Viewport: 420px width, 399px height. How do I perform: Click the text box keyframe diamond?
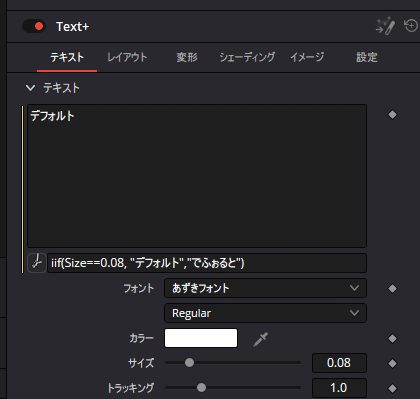(x=392, y=115)
